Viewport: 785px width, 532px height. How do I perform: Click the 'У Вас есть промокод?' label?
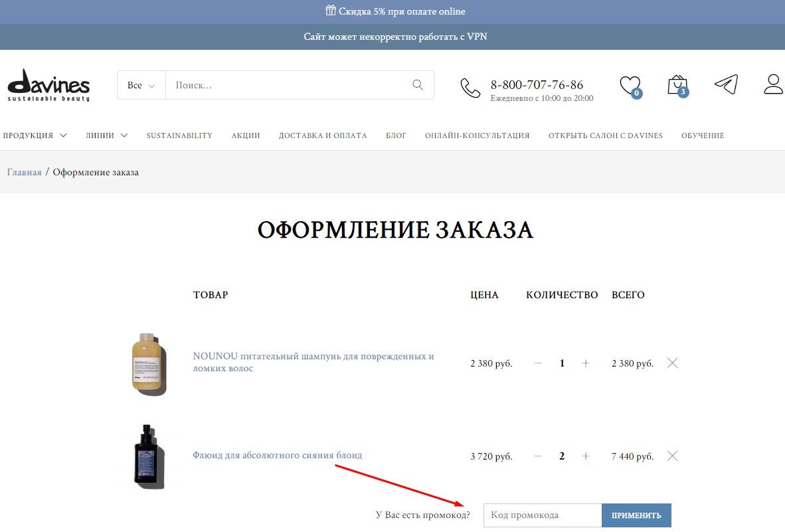423,515
